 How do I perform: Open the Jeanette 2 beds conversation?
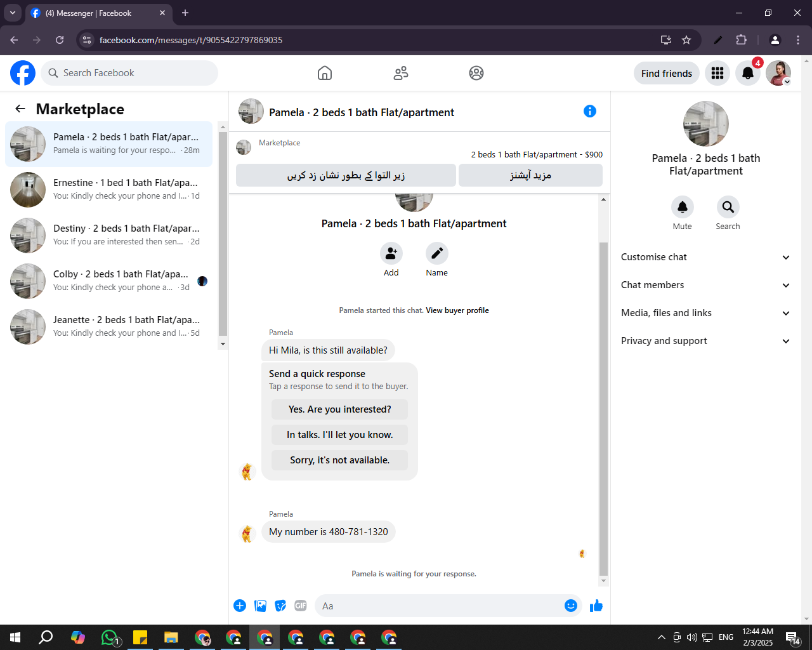[109, 327]
